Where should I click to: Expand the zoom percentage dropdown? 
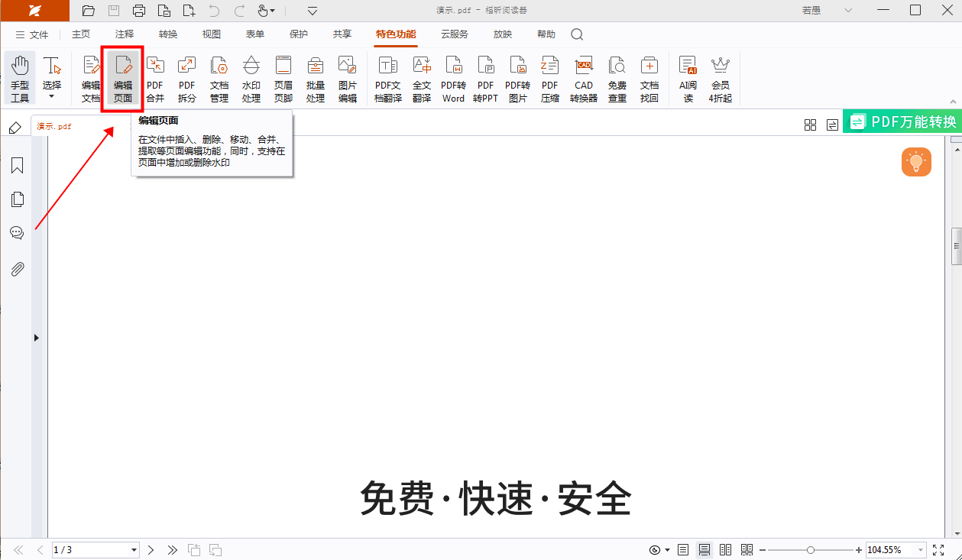(915, 549)
